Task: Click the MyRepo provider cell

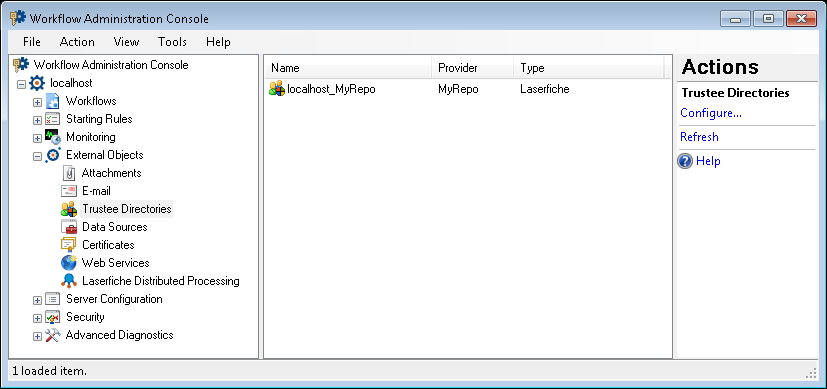Action: 458,89
